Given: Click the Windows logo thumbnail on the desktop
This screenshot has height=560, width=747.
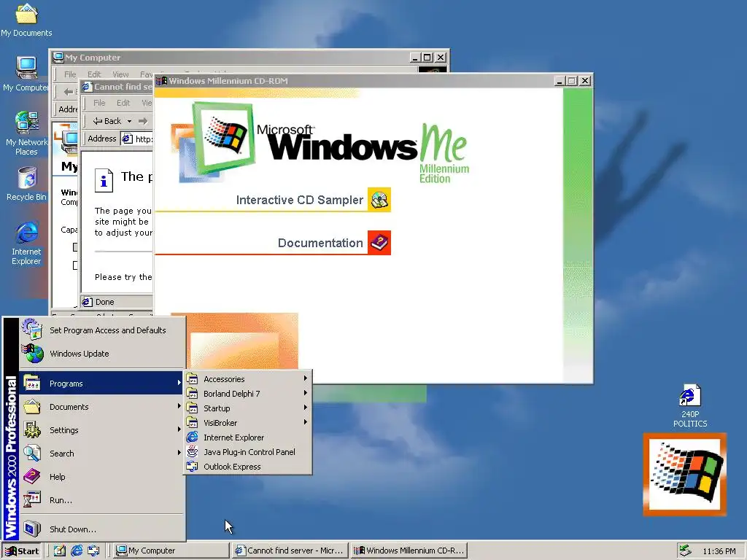Looking at the screenshot, I should pos(684,474).
